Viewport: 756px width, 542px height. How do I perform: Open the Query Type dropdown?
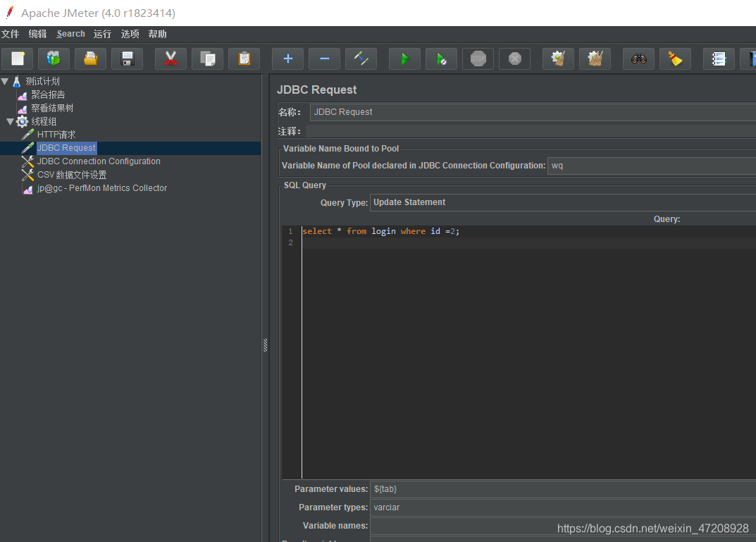(x=563, y=202)
